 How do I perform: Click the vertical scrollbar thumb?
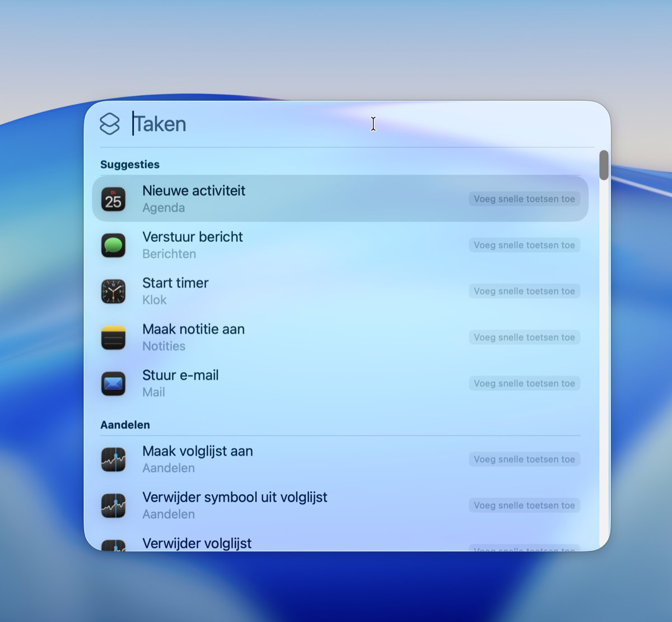604,165
